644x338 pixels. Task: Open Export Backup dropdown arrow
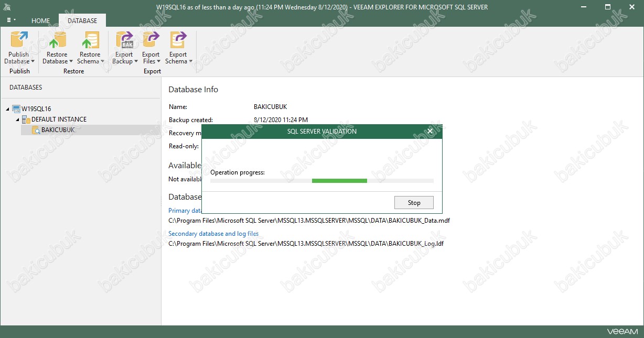136,61
